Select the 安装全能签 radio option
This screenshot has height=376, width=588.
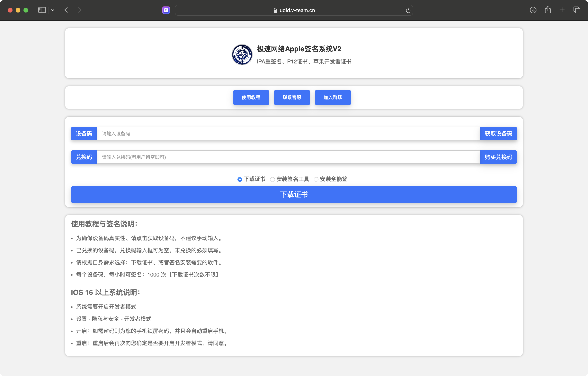coord(316,179)
